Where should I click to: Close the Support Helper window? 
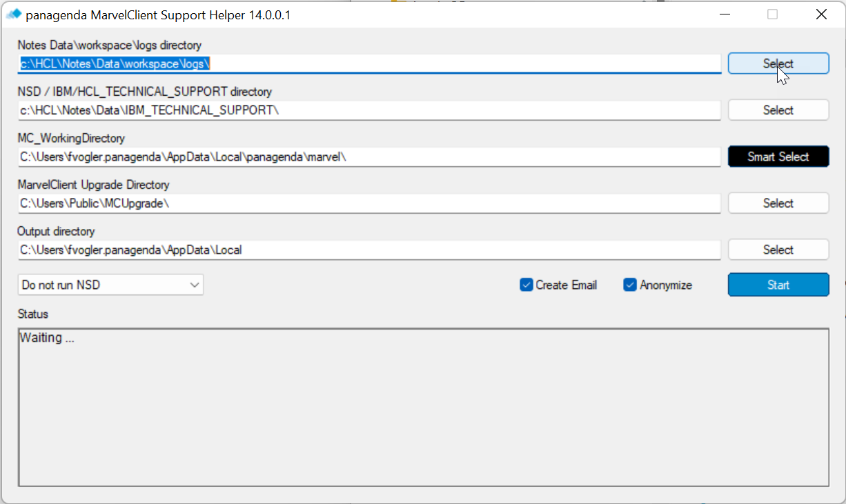[821, 14]
